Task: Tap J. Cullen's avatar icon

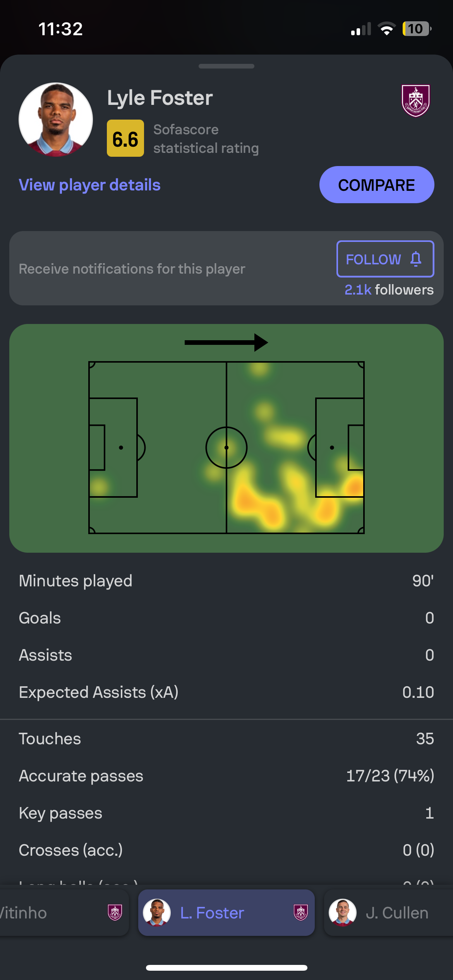Action: [x=343, y=913]
